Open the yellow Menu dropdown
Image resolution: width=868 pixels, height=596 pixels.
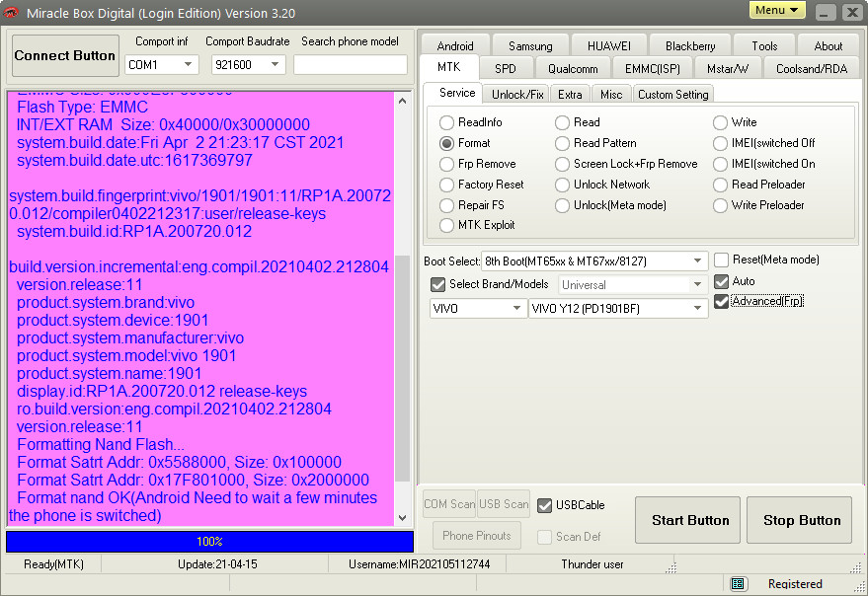pos(777,10)
